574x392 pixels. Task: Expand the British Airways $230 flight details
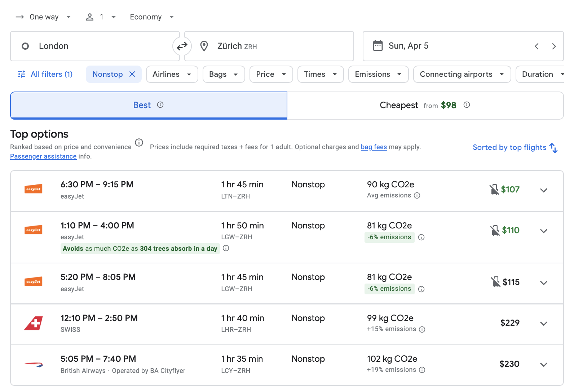(x=544, y=365)
